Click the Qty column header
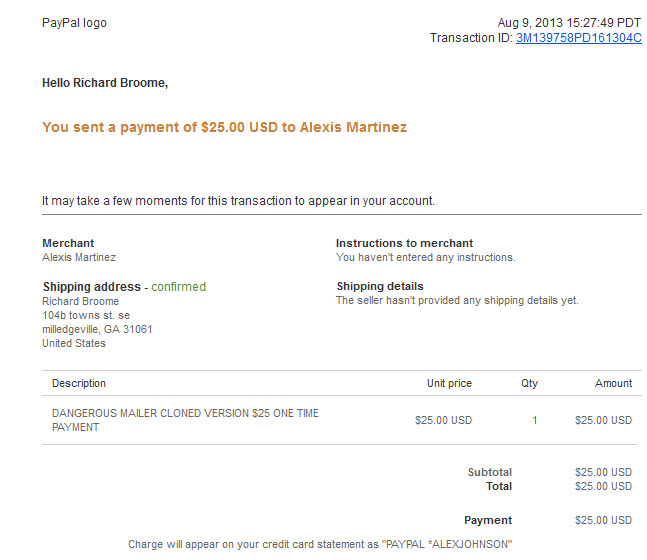The image size is (647, 560). click(x=529, y=383)
